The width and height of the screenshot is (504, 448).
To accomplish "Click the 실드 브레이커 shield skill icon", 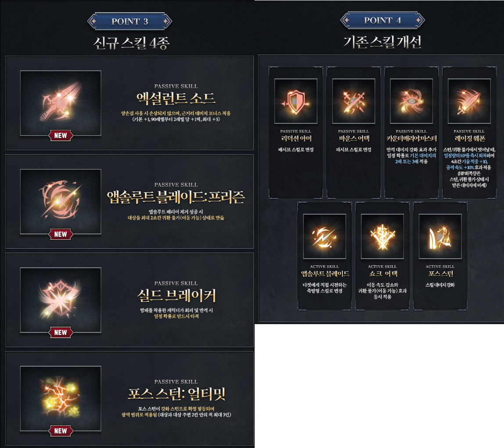I will [x=61, y=300].
